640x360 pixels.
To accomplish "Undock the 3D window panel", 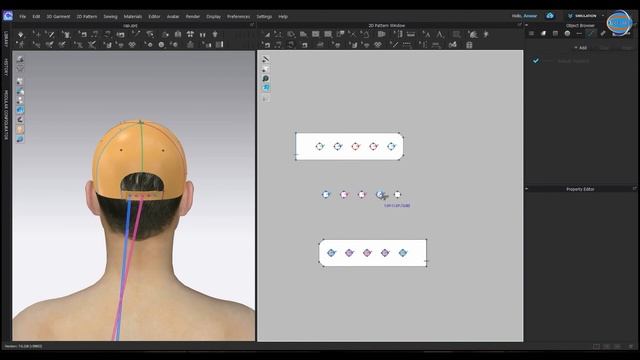I will tap(252, 25).
